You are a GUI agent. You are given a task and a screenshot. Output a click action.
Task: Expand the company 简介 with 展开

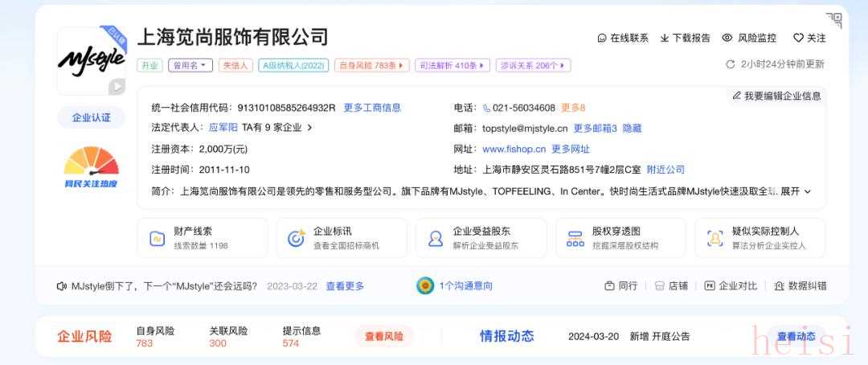(x=796, y=191)
